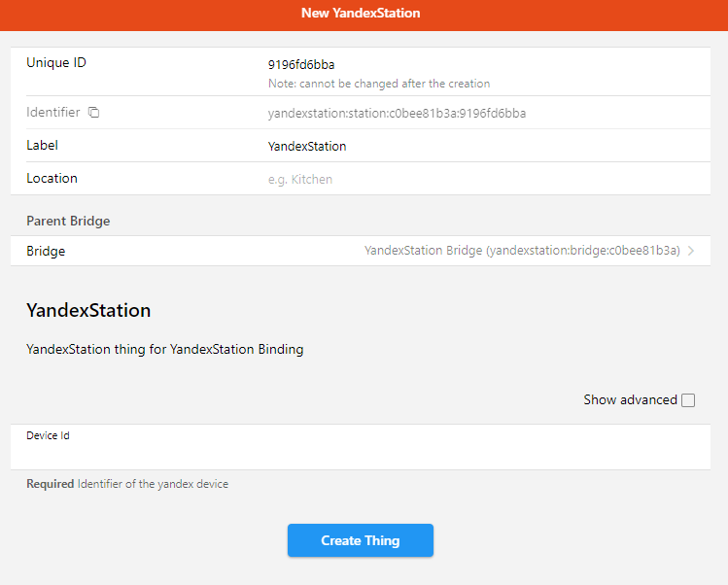The image size is (728, 585).
Task: Open the Bridge selection chevron
Action: point(691,251)
